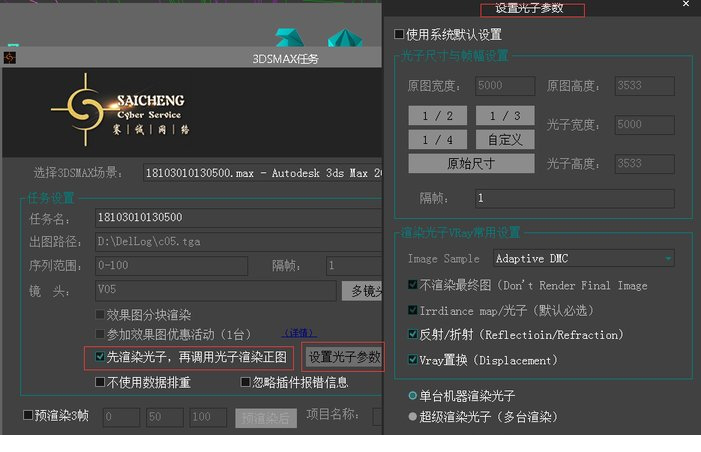
Task: Click the 隔帧 field in photon dialog
Action: point(574,198)
